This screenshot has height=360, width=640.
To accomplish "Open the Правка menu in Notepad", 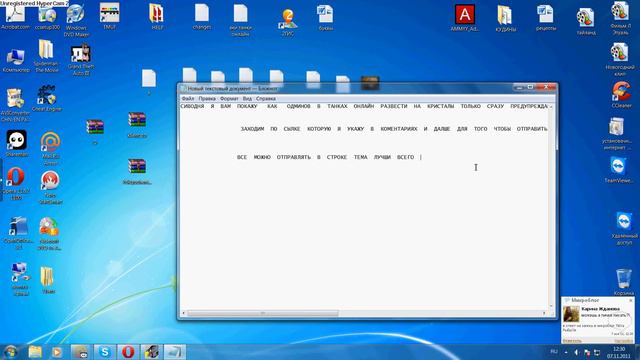I will coord(207,98).
